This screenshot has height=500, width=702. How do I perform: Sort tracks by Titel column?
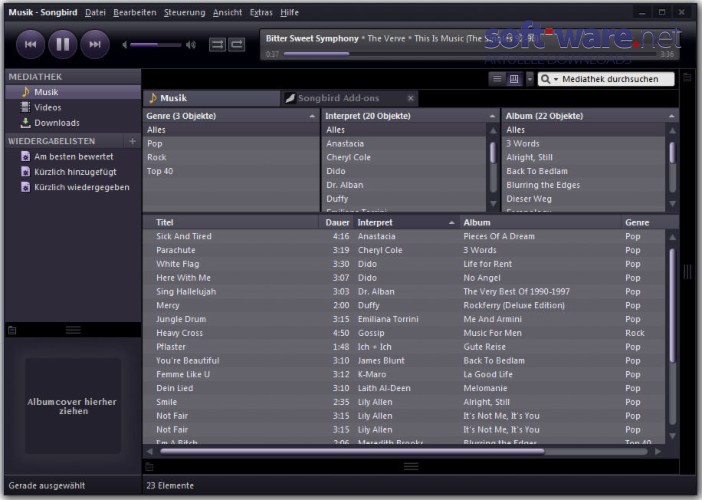click(231, 222)
